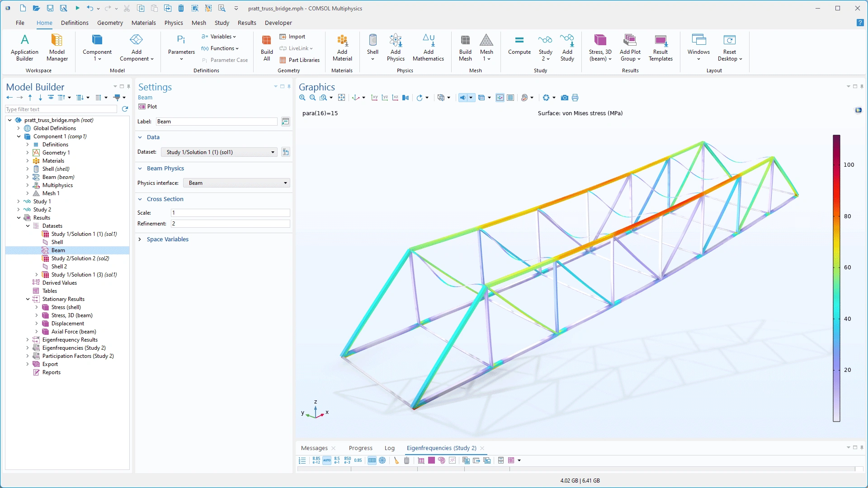Switch to XY view in Graphics toolbar
Screen dimensions: 868x488
[374, 98]
